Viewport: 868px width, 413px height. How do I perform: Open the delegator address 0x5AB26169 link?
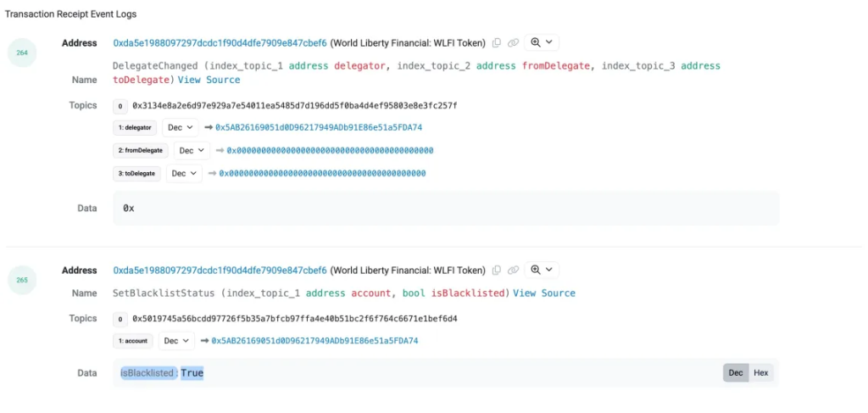tap(319, 128)
